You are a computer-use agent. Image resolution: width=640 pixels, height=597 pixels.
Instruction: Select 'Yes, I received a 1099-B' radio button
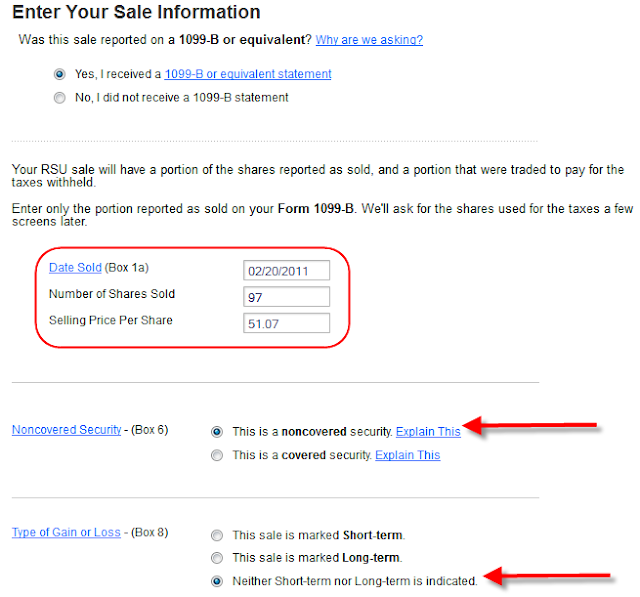[60, 74]
